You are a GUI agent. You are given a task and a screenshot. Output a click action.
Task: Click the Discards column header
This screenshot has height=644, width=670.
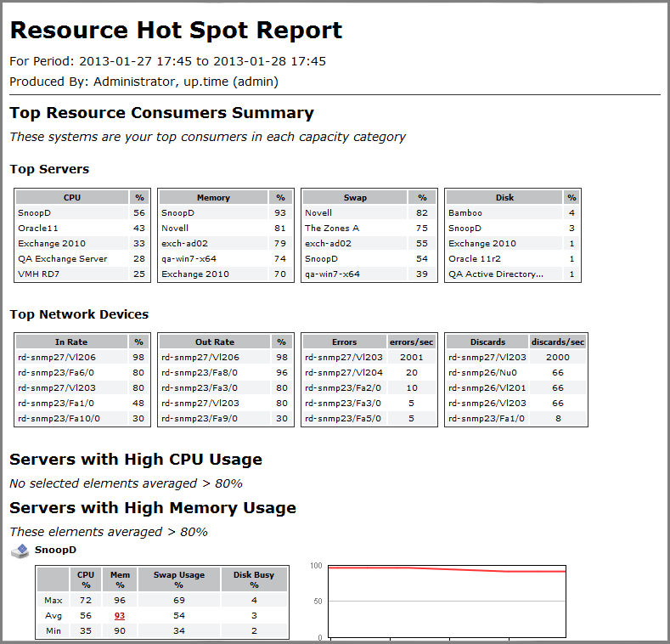point(487,342)
